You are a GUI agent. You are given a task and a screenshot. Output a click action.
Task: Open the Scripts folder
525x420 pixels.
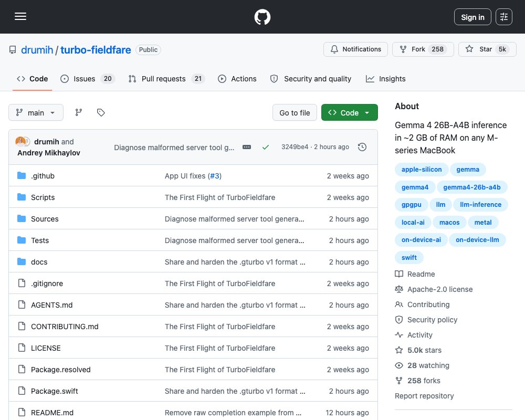43,197
